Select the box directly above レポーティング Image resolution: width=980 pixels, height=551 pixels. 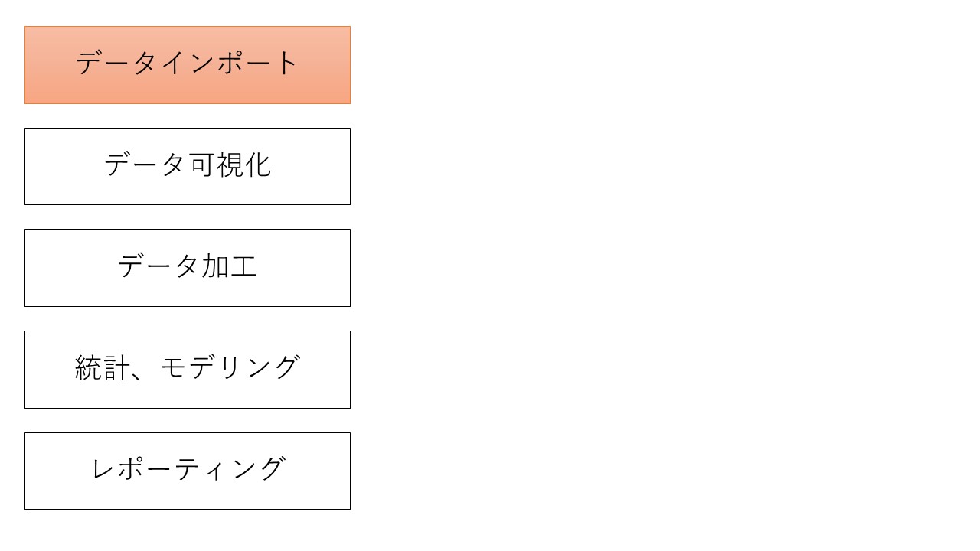[x=188, y=369]
